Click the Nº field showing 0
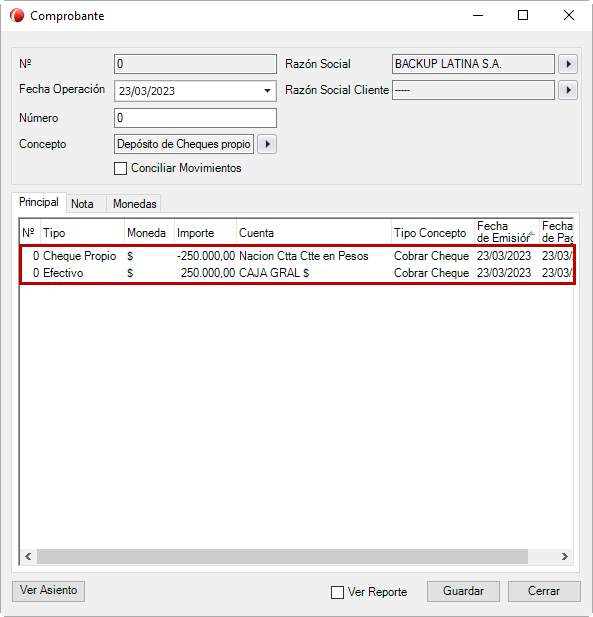 tap(195, 64)
